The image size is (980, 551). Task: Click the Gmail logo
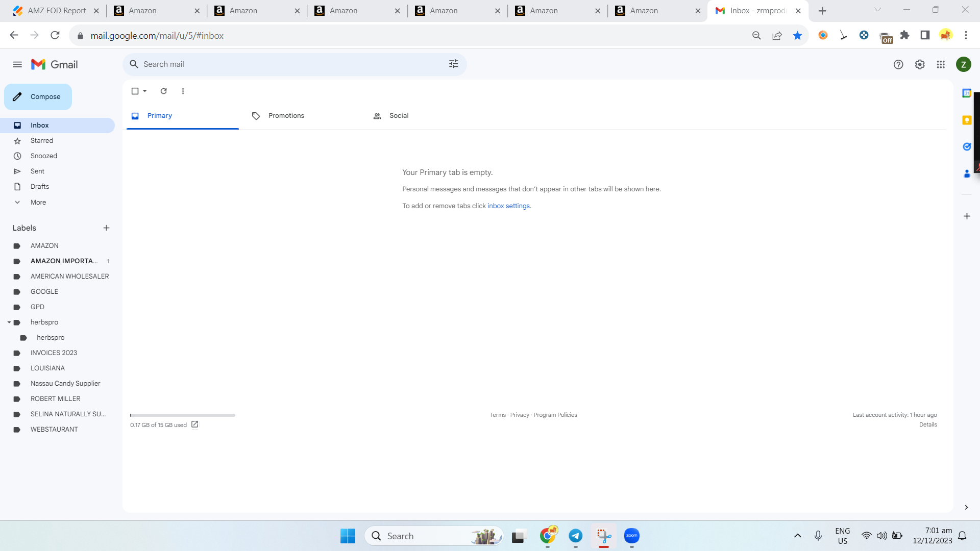55,64
